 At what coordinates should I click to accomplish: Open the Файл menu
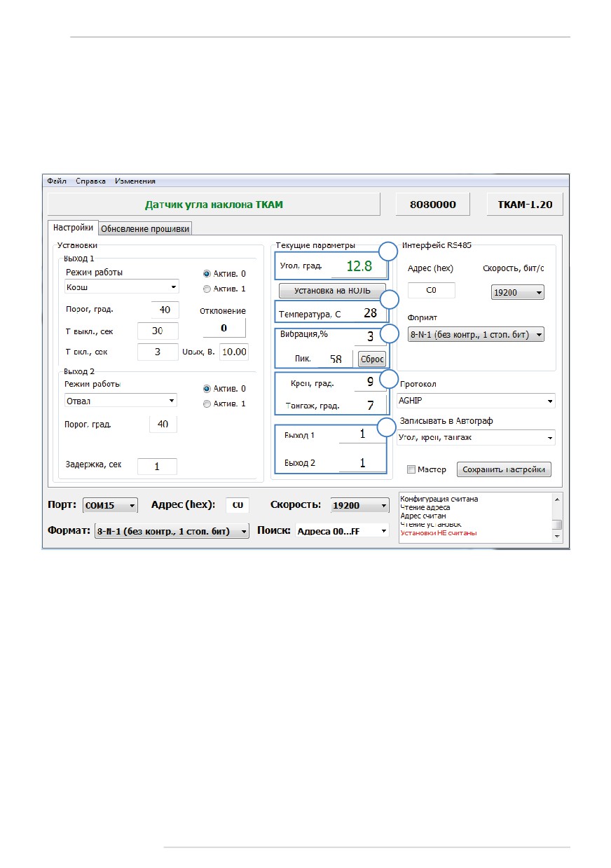click(56, 181)
